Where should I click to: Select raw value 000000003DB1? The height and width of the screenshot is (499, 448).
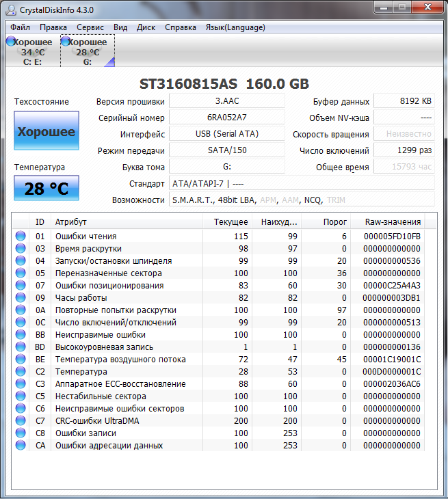point(391,298)
